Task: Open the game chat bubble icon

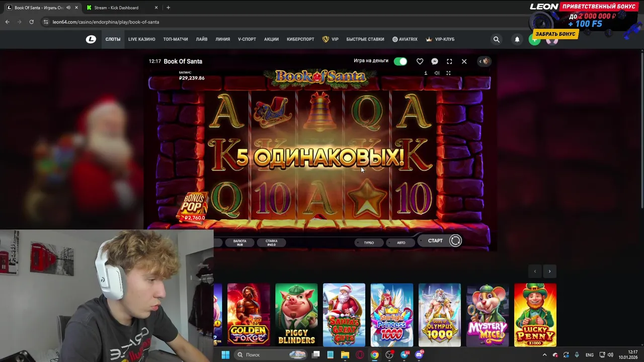Action: pyautogui.click(x=435, y=61)
